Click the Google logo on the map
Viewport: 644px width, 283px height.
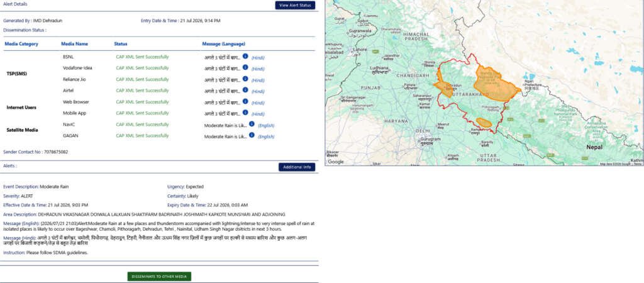pos(336,162)
